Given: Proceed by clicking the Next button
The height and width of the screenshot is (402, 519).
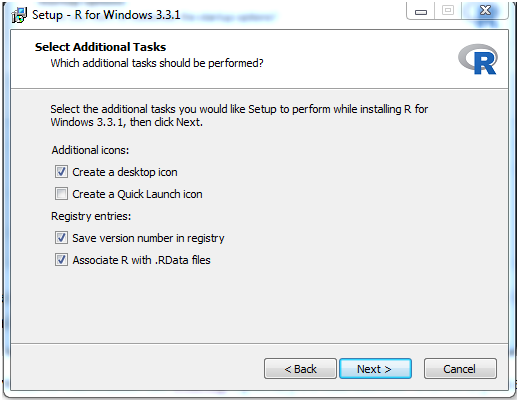Looking at the screenshot, I should click(375, 369).
